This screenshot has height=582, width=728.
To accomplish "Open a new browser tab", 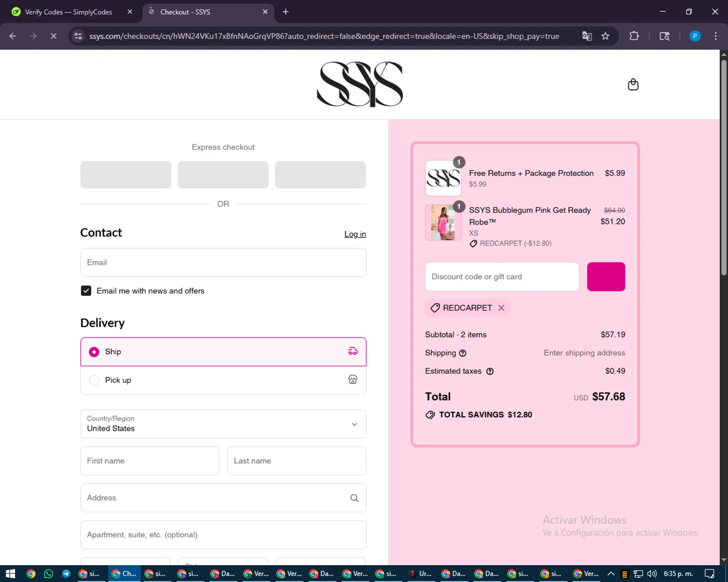I will click(x=285, y=12).
